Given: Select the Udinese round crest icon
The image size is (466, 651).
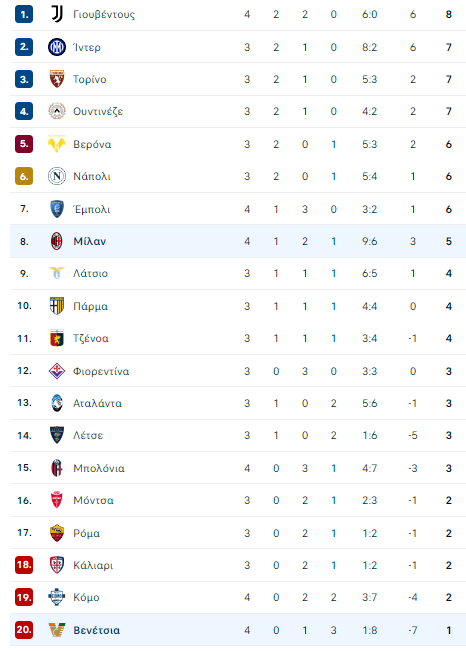Looking at the screenshot, I should (x=57, y=111).
